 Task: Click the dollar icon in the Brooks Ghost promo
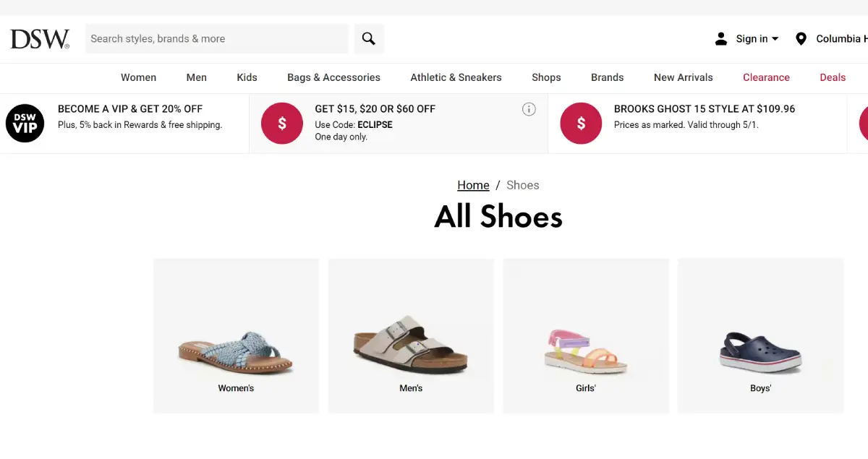(580, 123)
